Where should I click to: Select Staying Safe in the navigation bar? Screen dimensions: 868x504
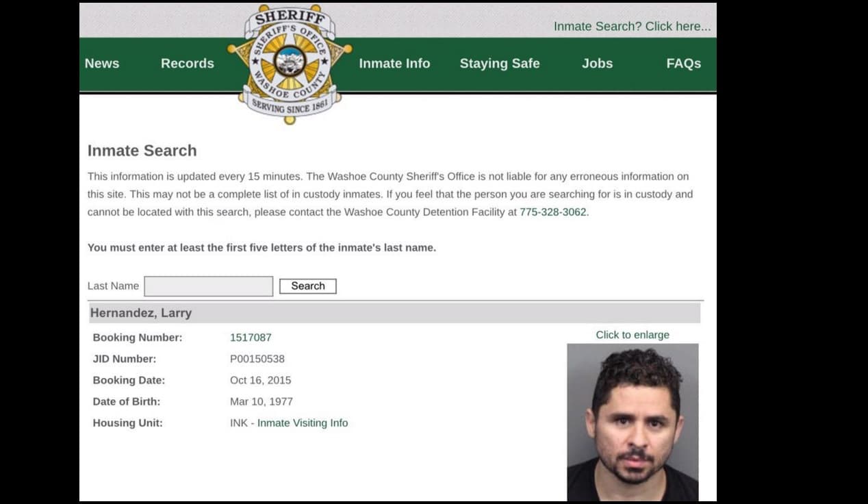pos(499,64)
